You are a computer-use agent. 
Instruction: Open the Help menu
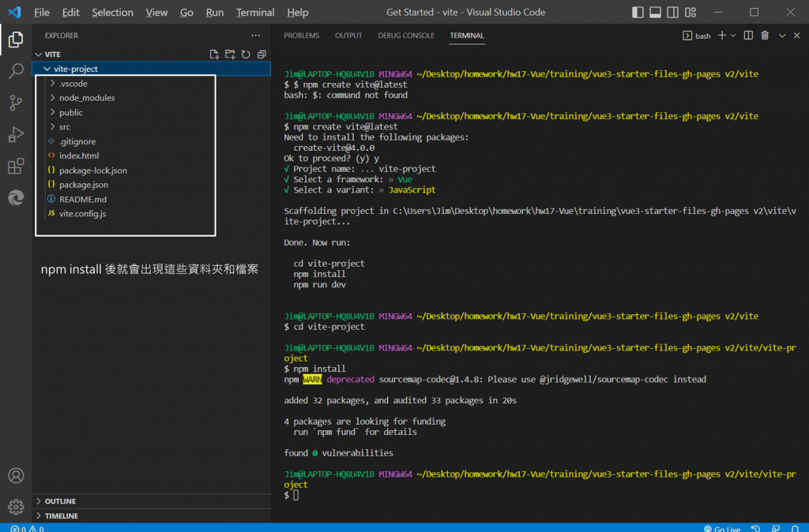click(x=298, y=12)
